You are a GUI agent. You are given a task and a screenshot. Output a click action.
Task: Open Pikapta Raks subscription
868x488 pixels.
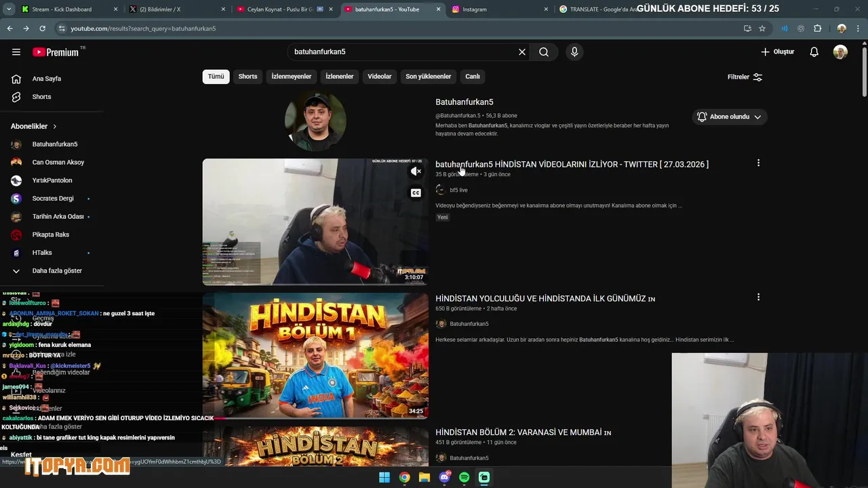52,235
